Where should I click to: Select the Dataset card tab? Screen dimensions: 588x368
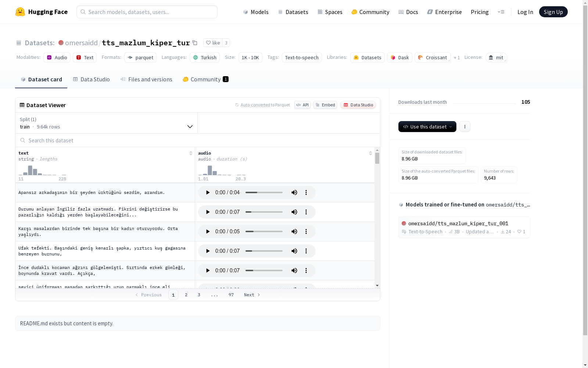tap(41, 79)
